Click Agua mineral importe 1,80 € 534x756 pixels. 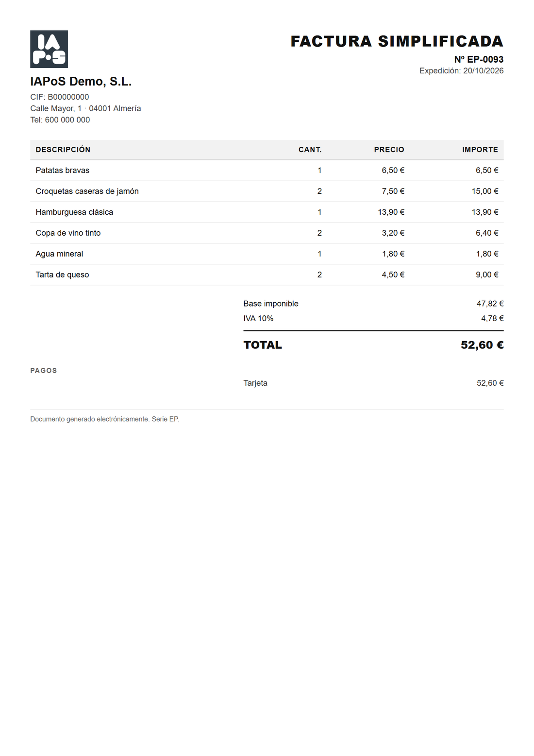[487, 254]
